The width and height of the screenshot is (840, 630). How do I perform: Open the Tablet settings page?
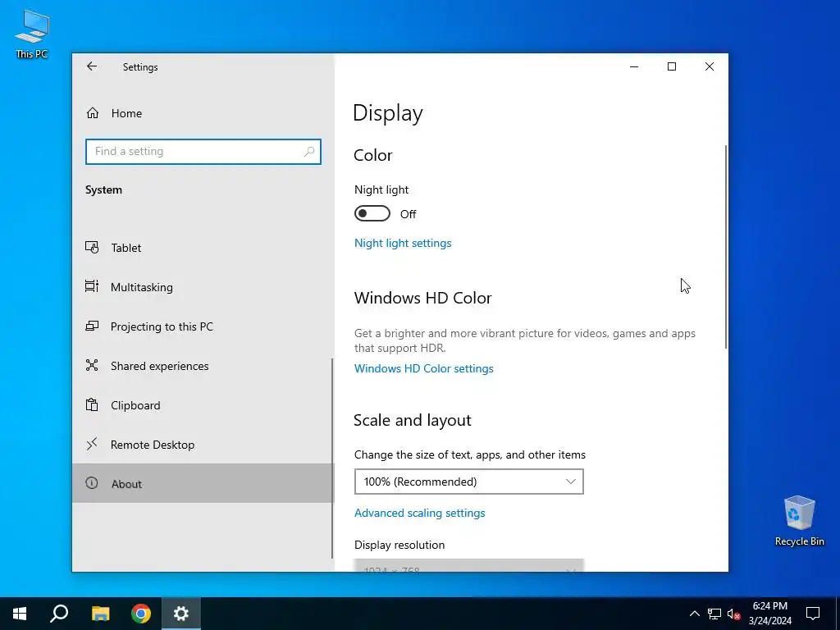point(203,248)
